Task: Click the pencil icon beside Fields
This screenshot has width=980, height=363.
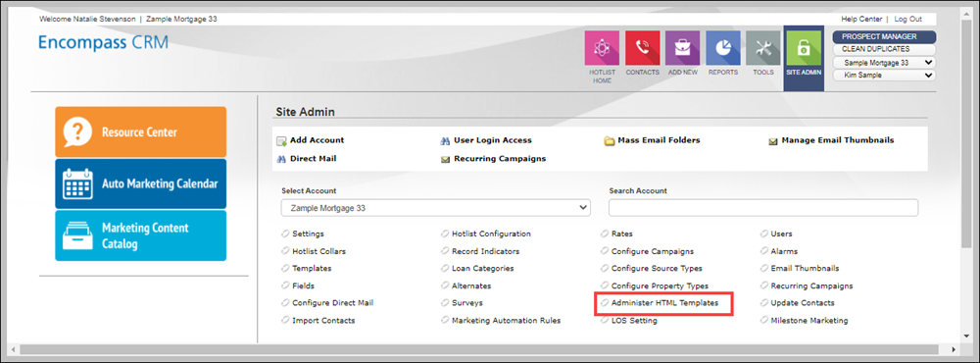Action: click(x=285, y=286)
